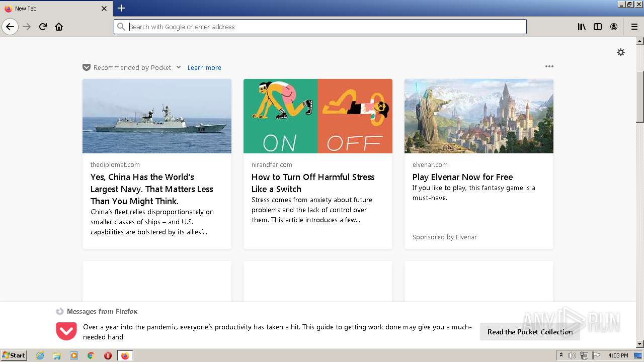Click the page scrollbar thumb

640,97
